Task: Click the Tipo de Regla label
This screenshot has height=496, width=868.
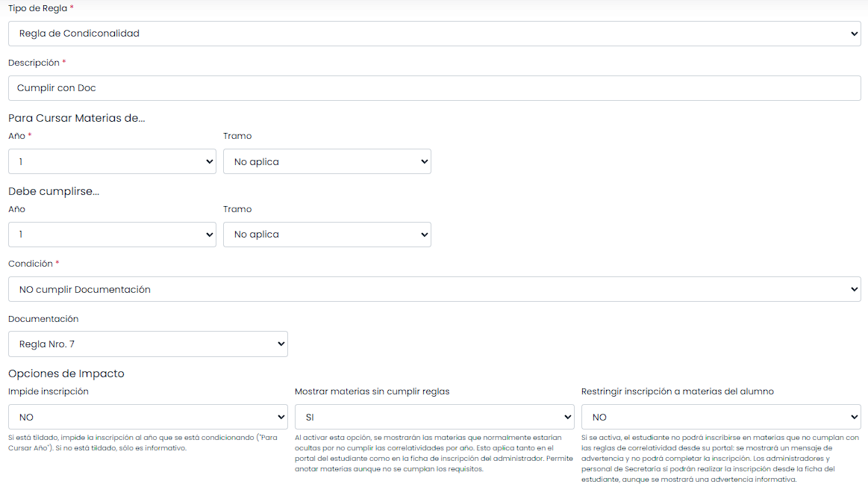Action: [37, 7]
